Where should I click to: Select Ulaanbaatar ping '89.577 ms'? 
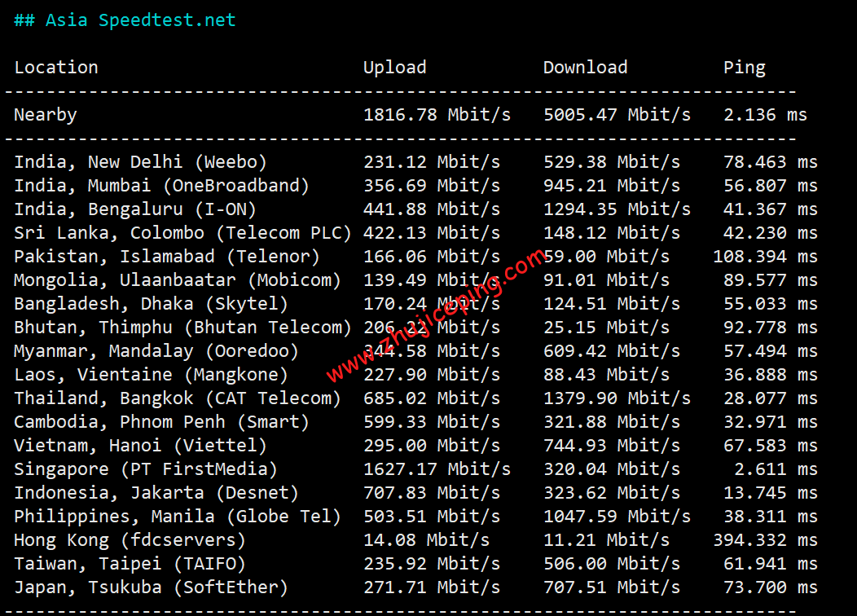point(771,280)
